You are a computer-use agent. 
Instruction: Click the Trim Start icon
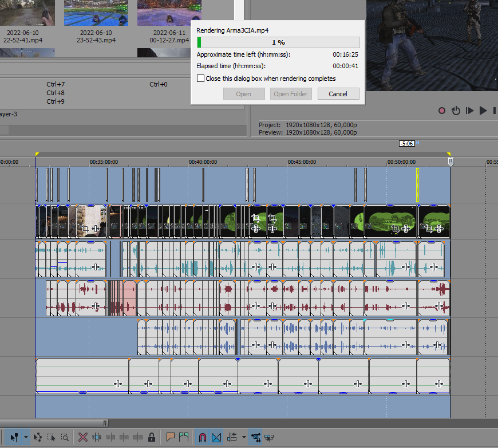coord(110,438)
